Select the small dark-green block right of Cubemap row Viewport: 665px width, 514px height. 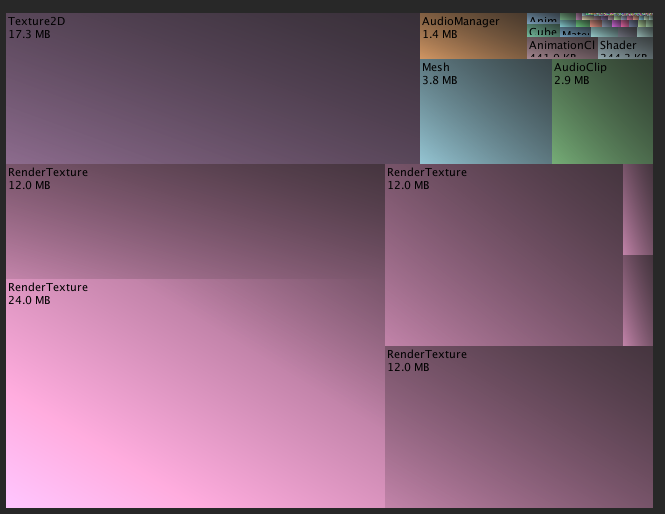click(582, 24)
